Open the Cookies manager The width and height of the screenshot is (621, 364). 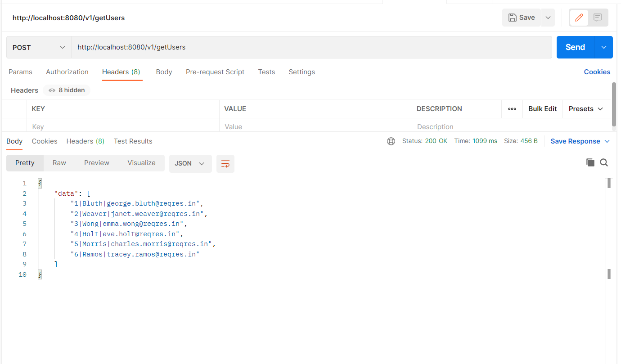[597, 72]
